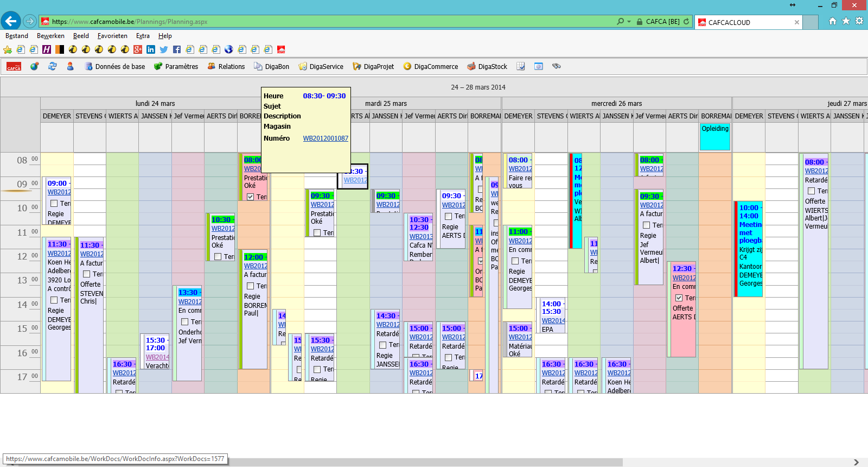Open the browser Tools gear icon
The height and width of the screenshot is (467, 868).
pyautogui.click(x=859, y=21)
